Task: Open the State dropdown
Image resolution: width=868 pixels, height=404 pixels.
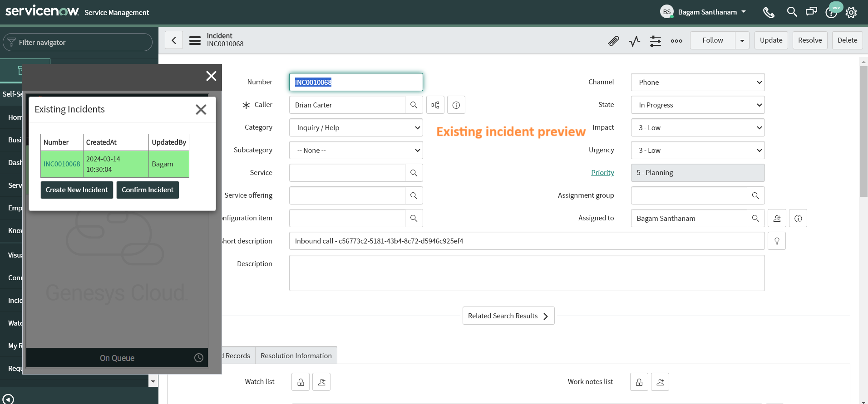Action: [698, 105]
